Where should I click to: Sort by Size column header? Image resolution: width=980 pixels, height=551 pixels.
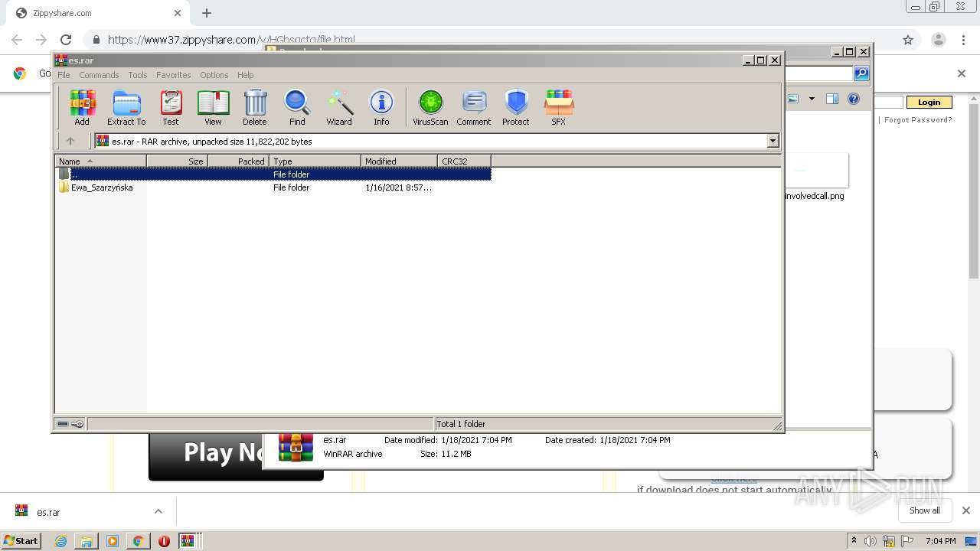coord(177,161)
